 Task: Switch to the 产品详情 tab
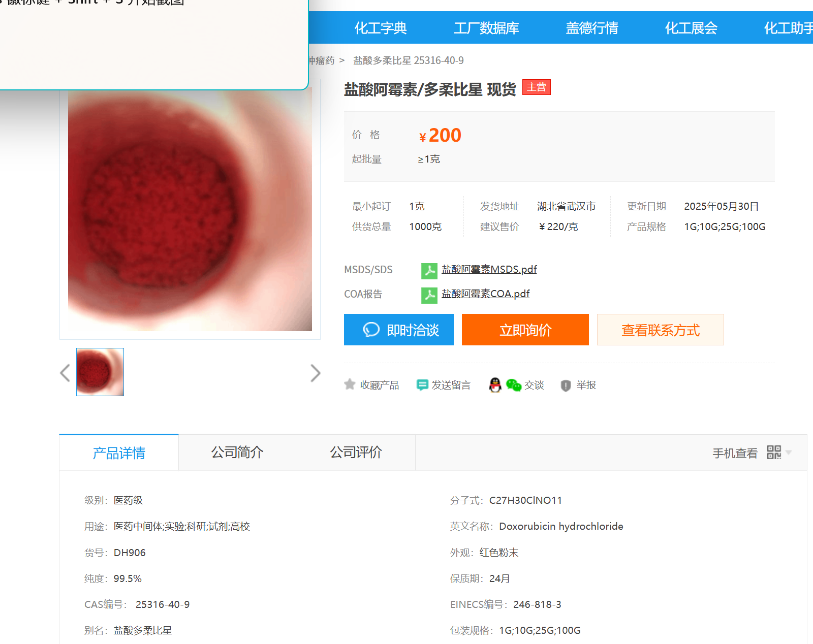click(119, 453)
